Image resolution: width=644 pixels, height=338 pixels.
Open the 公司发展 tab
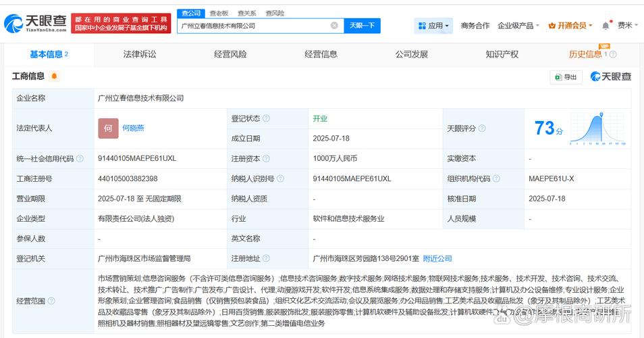412,54
